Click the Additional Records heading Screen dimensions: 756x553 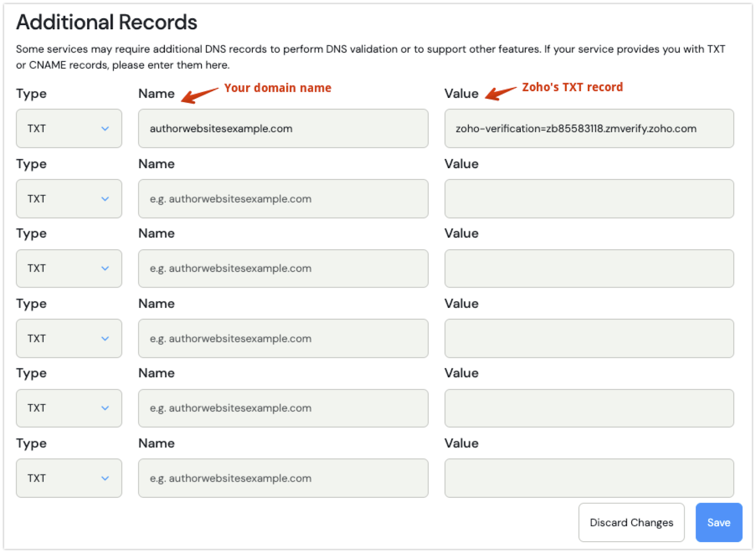(x=107, y=22)
